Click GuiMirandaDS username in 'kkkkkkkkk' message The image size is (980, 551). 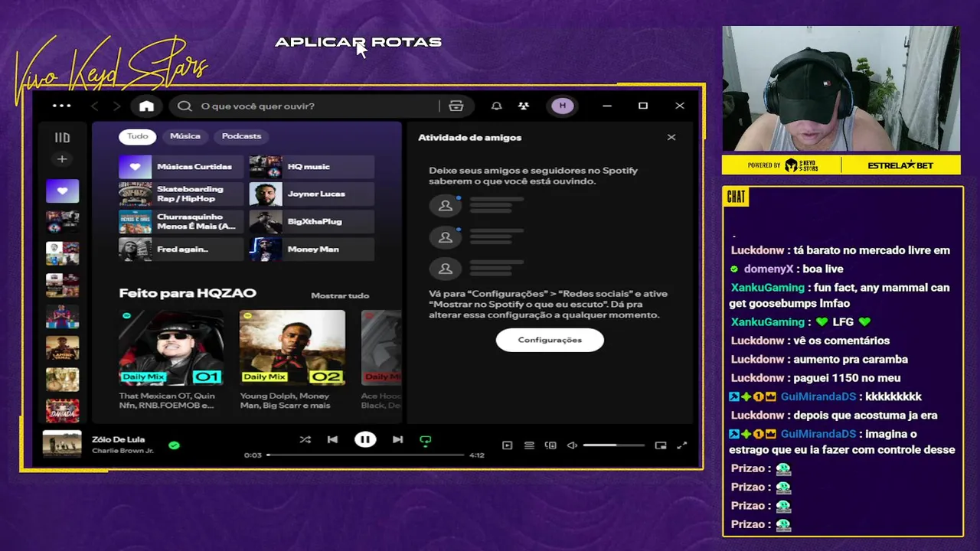(818, 397)
